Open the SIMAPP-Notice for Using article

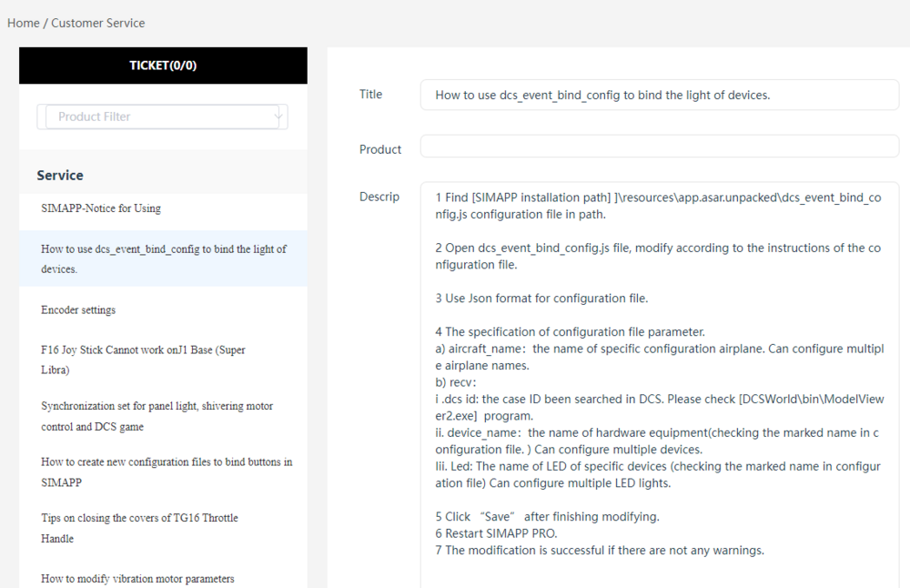(101, 208)
